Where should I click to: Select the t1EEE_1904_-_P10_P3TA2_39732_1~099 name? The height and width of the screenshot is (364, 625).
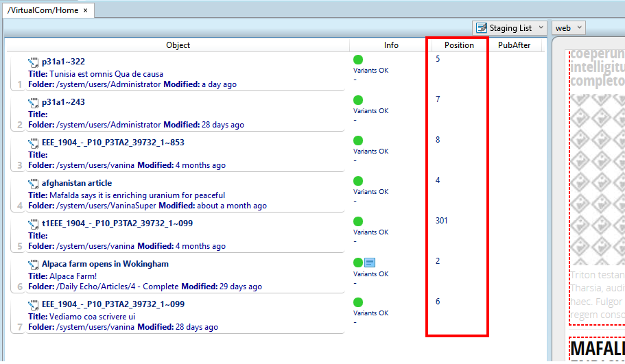[117, 223]
